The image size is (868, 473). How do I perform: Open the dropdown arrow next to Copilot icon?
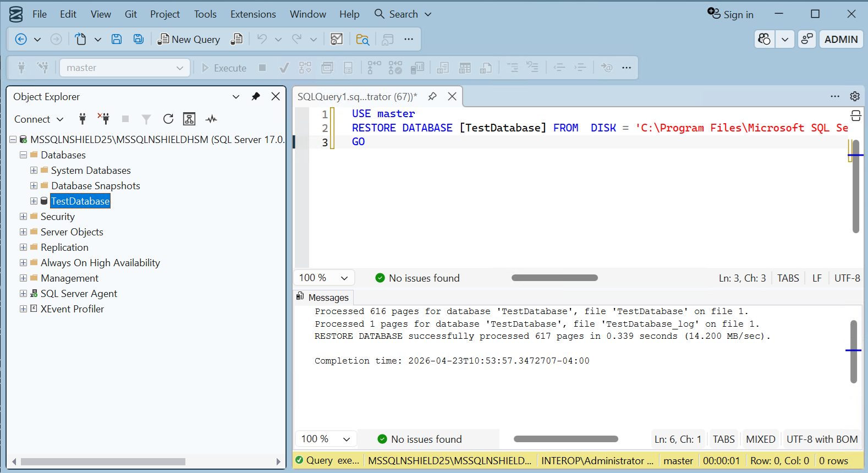[x=785, y=39]
